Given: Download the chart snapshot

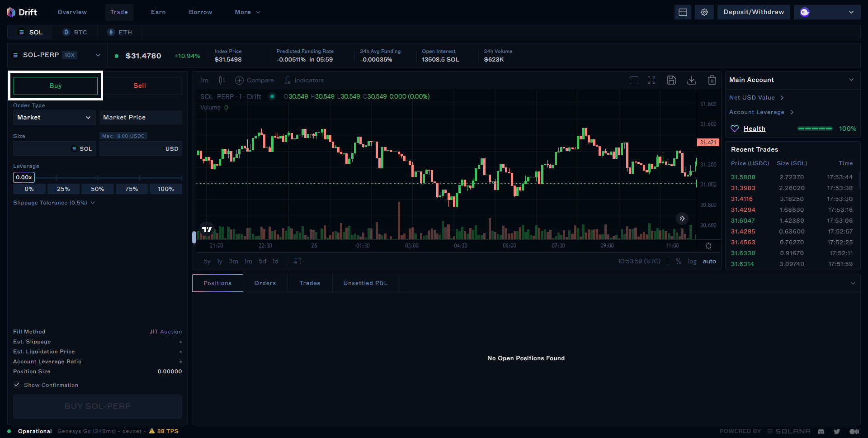Looking at the screenshot, I should (692, 80).
